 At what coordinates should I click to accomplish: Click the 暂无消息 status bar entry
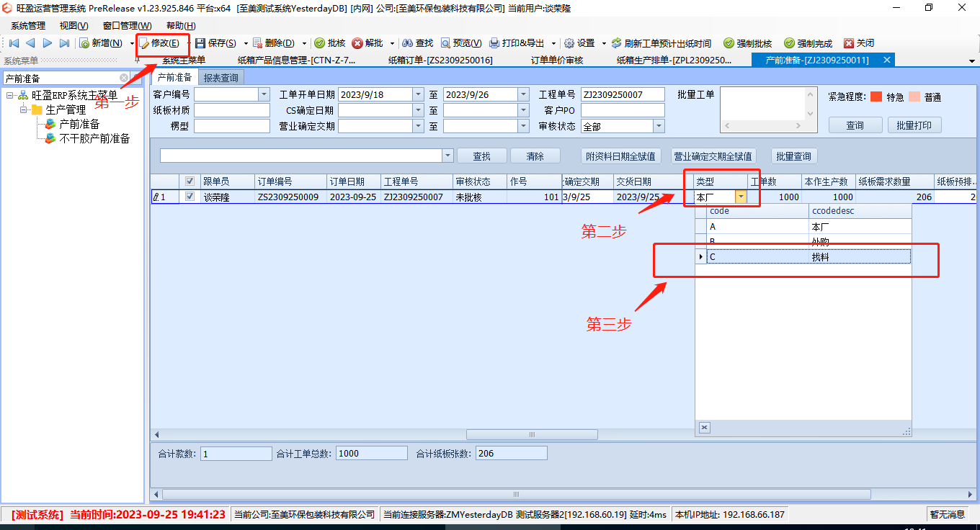(947, 514)
